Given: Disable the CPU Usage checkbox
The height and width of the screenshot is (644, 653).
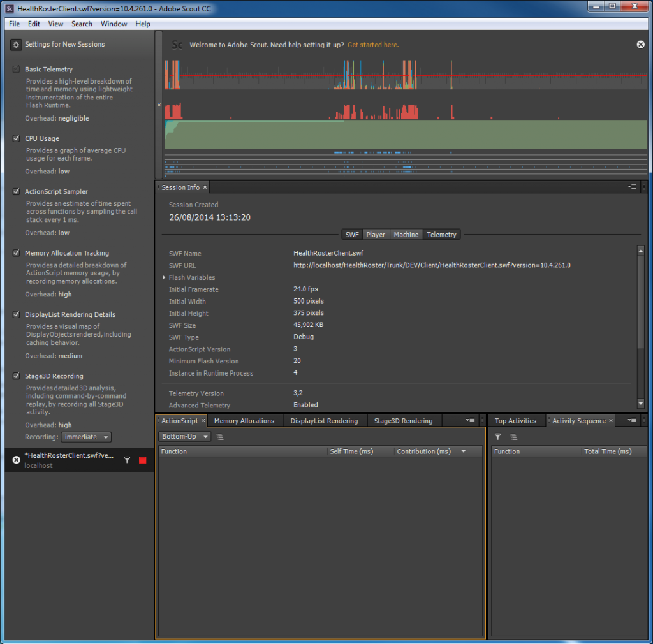Looking at the screenshot, I should [17, 138].
